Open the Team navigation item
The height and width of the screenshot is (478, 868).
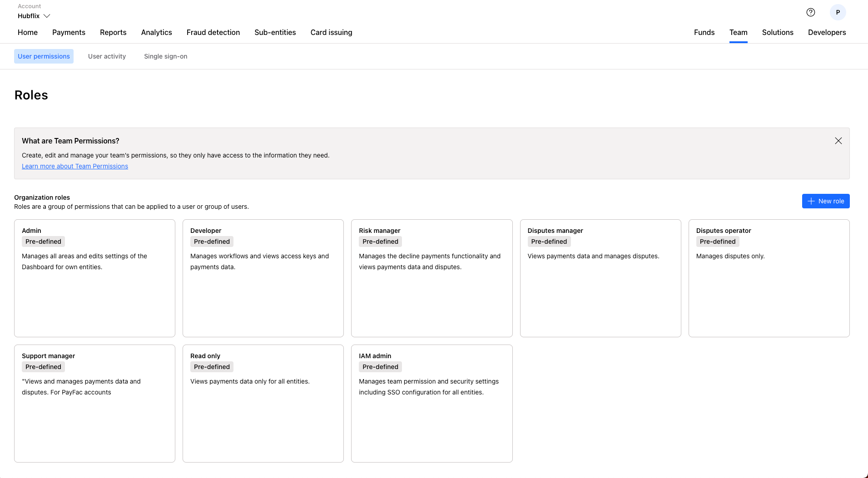738,32
